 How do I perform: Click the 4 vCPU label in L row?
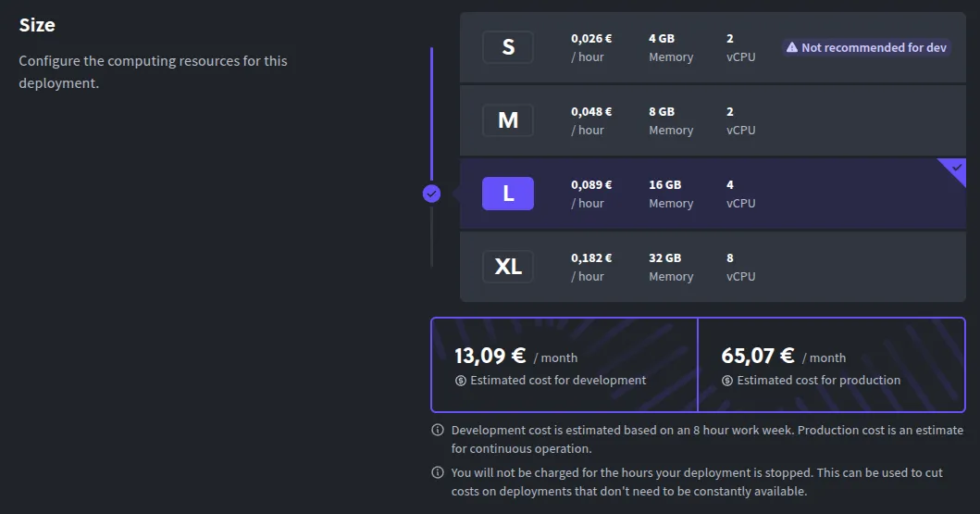740,194
